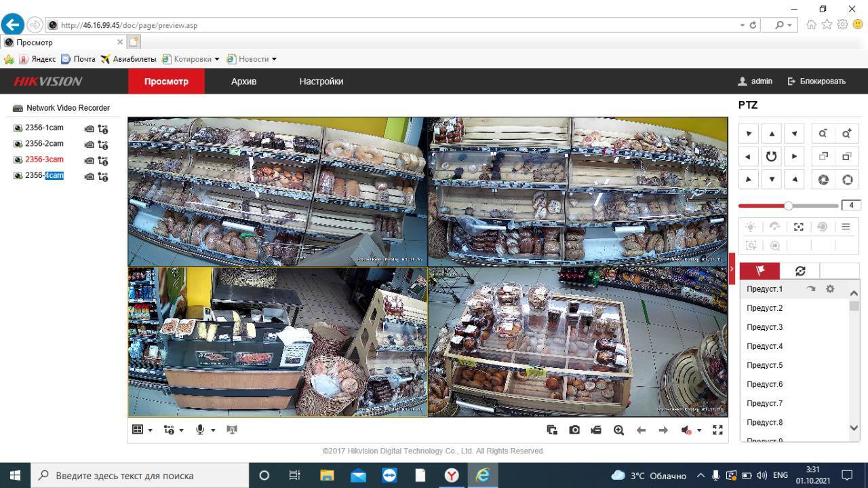The width and height of the screenshot is (868, 488).
Task: Toggle live view icon for 2356-4cam
Action: point(18,176)
